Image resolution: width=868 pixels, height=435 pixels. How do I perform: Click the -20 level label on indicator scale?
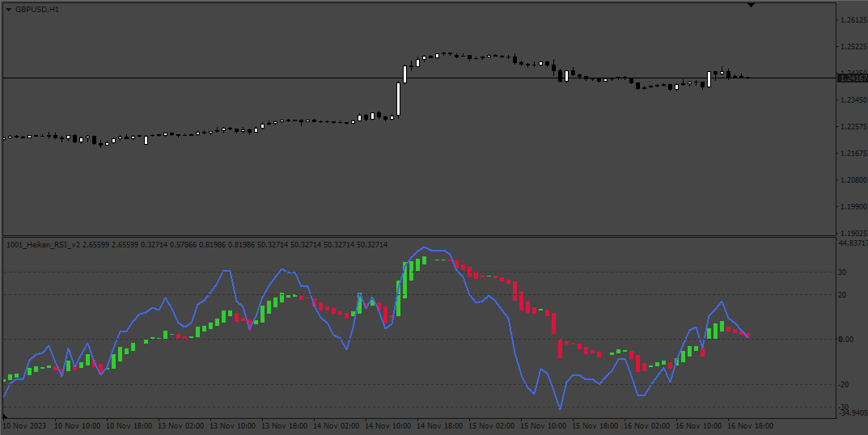[842, 385]
